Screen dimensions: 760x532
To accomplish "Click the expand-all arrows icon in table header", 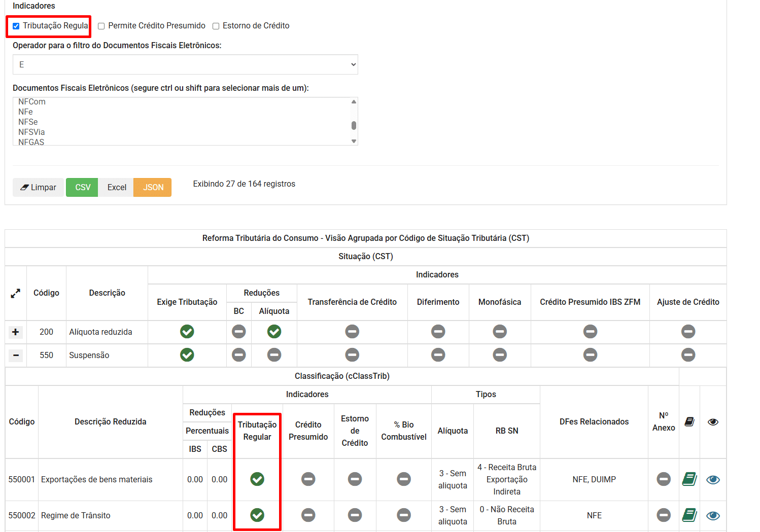I will (x=16, y=293).
